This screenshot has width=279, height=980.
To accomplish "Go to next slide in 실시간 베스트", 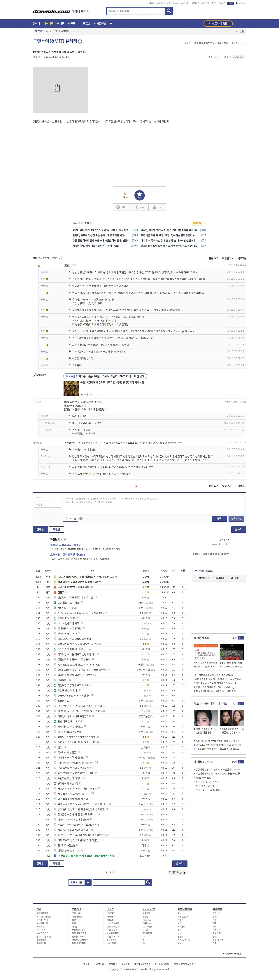I will tap(242, 638).
